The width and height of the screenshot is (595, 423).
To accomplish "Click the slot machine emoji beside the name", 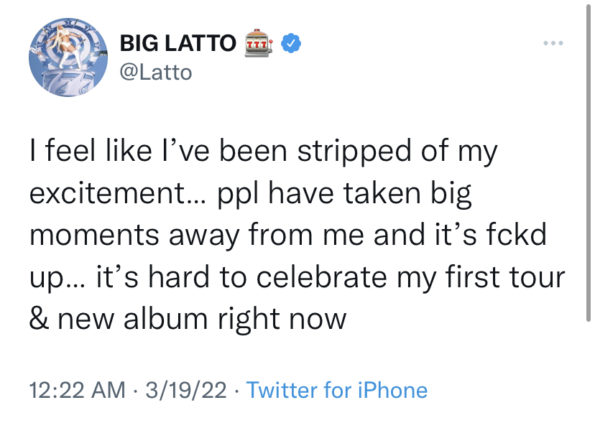I will [x=259, y=43].
